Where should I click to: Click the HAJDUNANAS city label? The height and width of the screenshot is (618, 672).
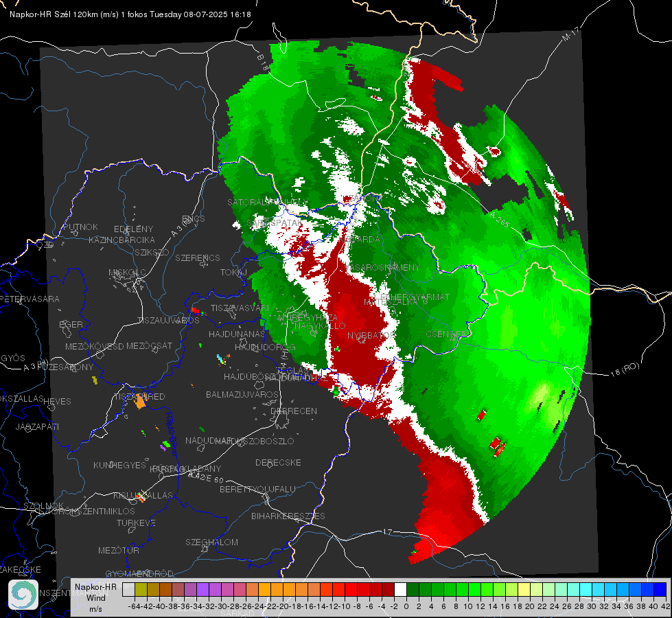tap(237, 334)
